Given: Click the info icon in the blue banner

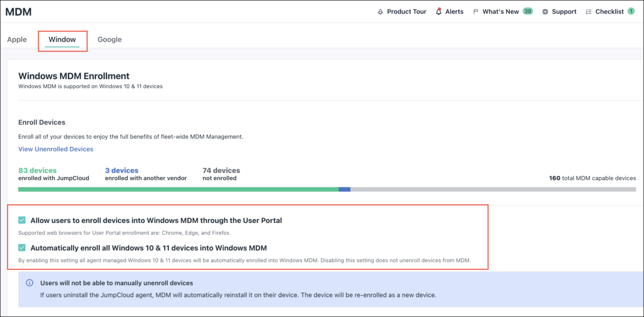Looking at the screenshot, I should 29,283.
